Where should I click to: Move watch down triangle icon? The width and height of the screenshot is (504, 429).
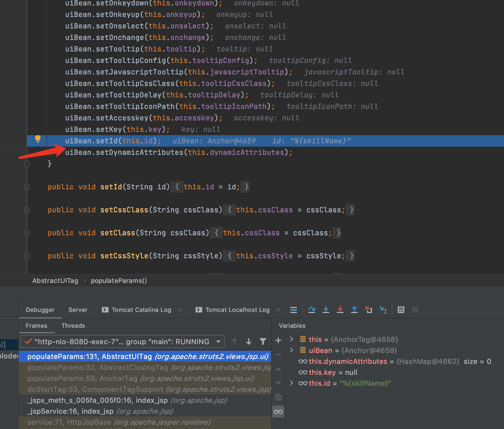click(x=278, y=383)
